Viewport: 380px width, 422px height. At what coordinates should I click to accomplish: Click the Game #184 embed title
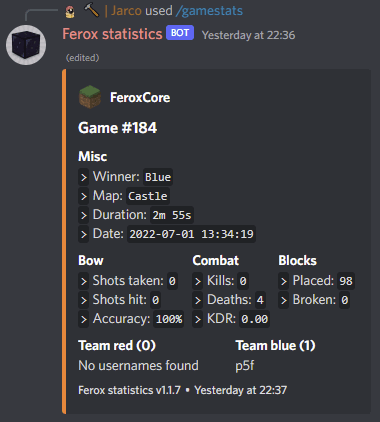click(x=117, y=128)
